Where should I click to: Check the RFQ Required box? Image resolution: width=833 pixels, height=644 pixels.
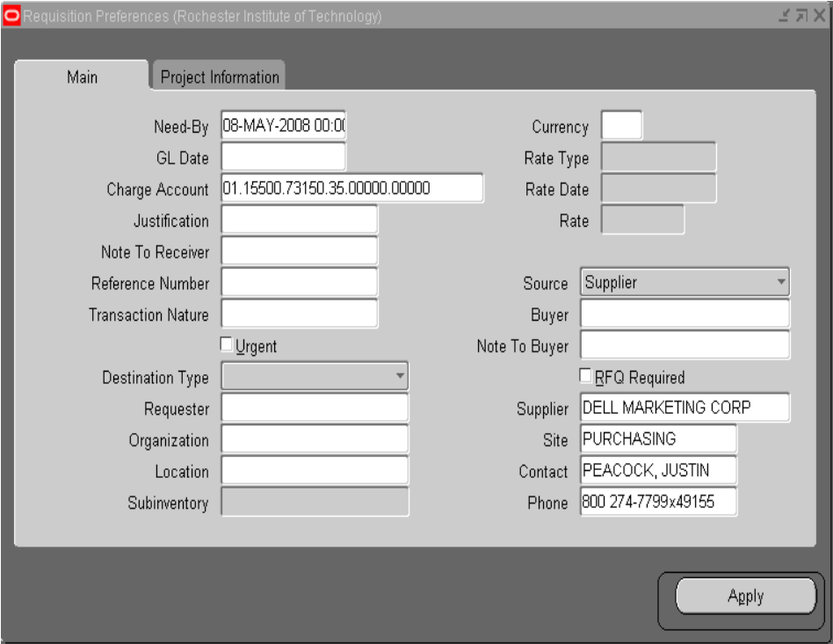click(586, 376)
